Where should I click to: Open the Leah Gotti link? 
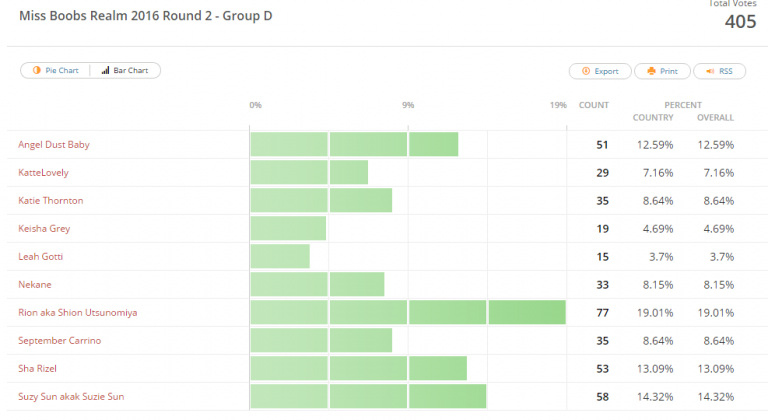(40, 256)
